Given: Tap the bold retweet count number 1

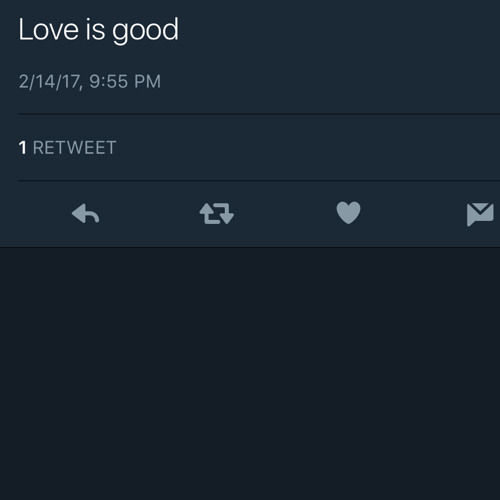Looking at the screenshot, I should click(22, 147).
